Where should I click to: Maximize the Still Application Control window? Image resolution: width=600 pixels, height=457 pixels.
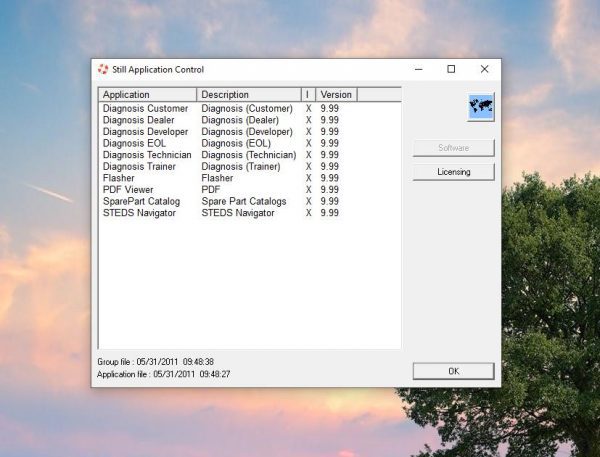click(x=451, y=69)
